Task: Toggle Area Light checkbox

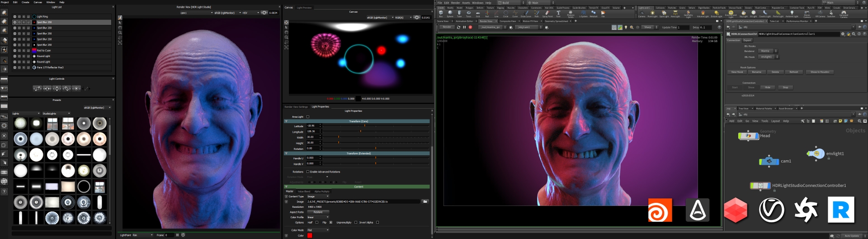Action: click(308, 117)
